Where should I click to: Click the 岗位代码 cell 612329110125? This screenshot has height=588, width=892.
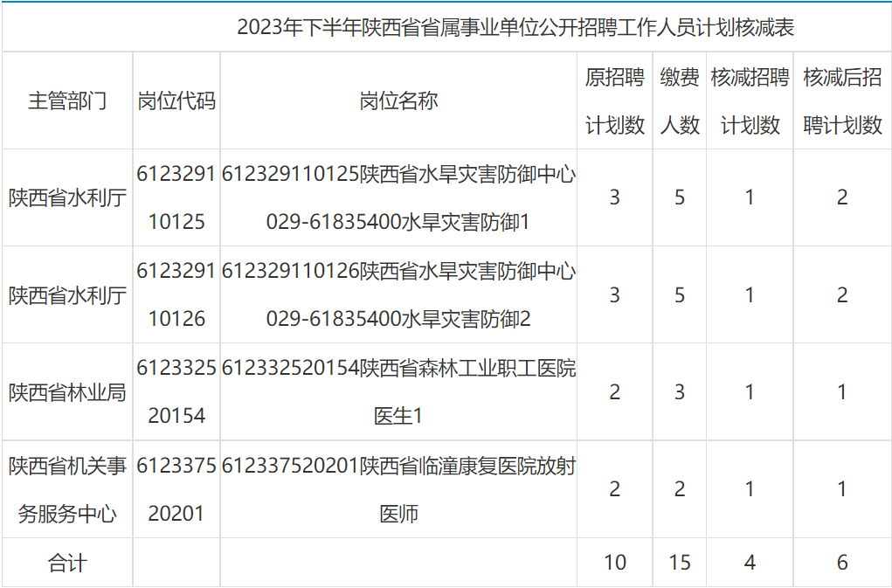tap(176, 197)
